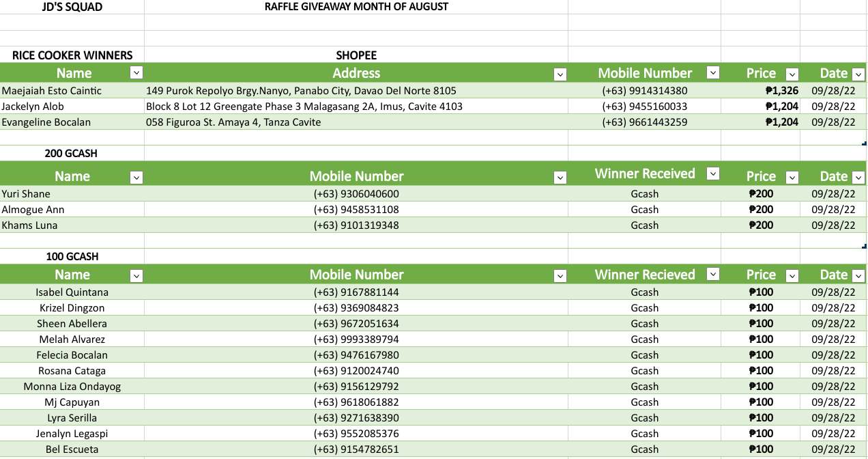868x459 pixels.
Task: Open Address column filter dropdown
Action: 560,74
